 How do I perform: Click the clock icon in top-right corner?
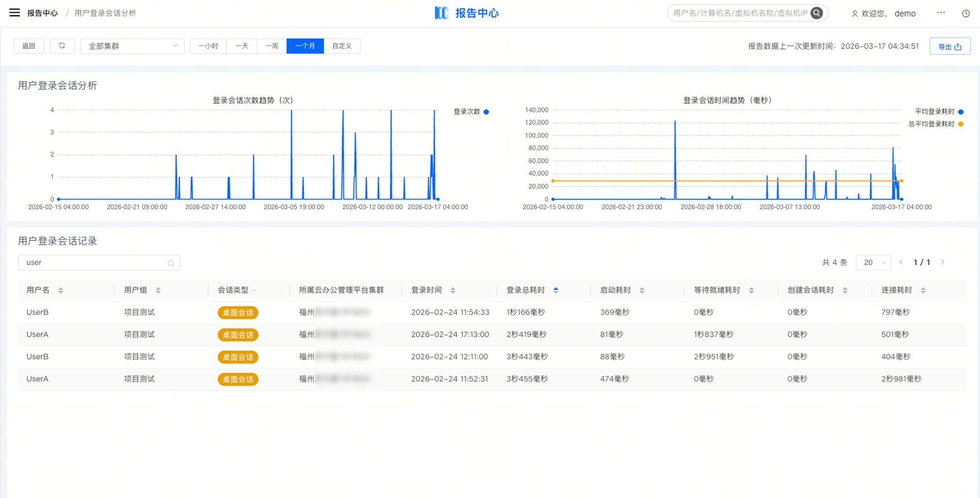coord(965,14)
